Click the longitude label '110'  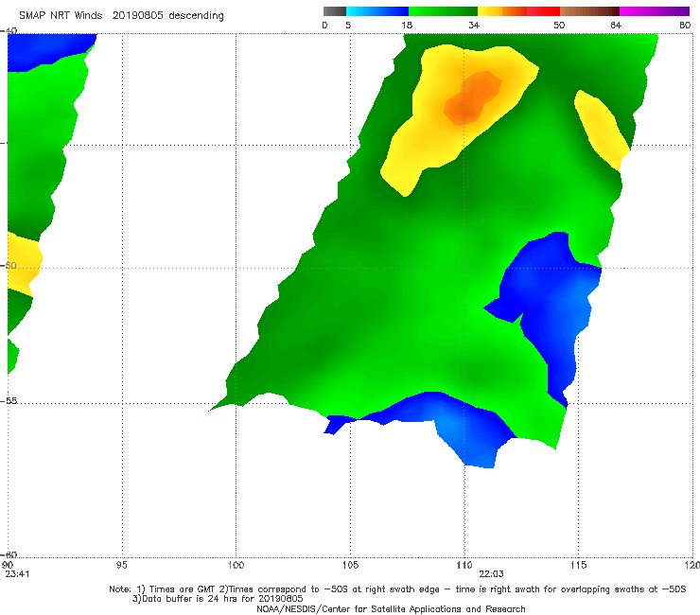[464, 565]
